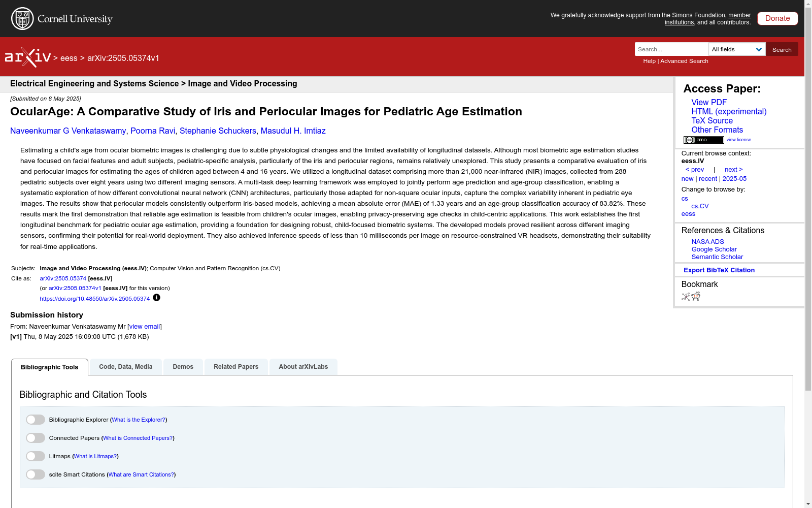Open recent listings link

(708, 179)
